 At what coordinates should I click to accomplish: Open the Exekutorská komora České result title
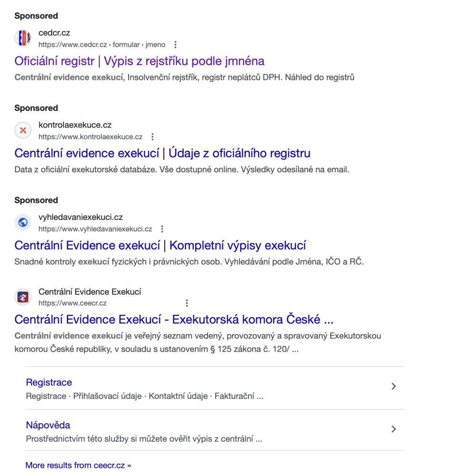pyautogui.click(x=173, y=319)
